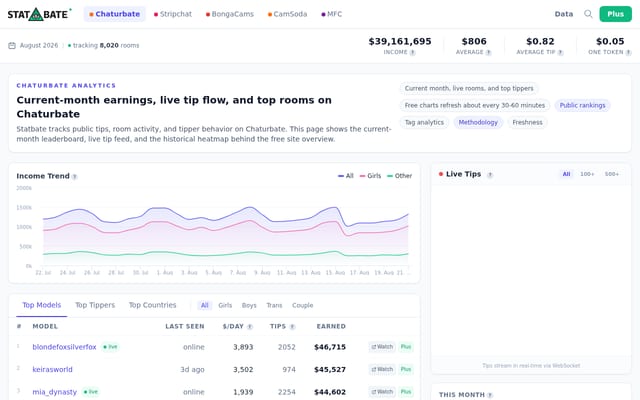Set the Live Tips filter to All

click(x=566, y=174)
